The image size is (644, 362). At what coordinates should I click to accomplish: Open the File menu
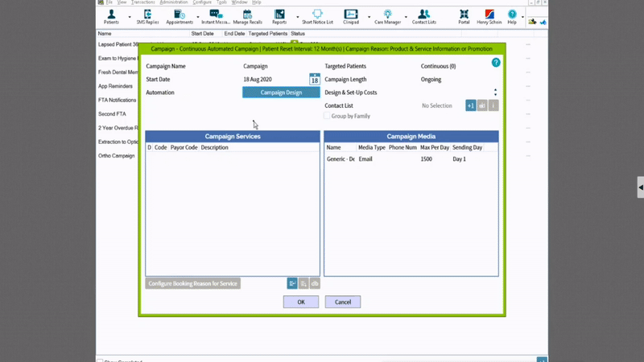point(109,2)
